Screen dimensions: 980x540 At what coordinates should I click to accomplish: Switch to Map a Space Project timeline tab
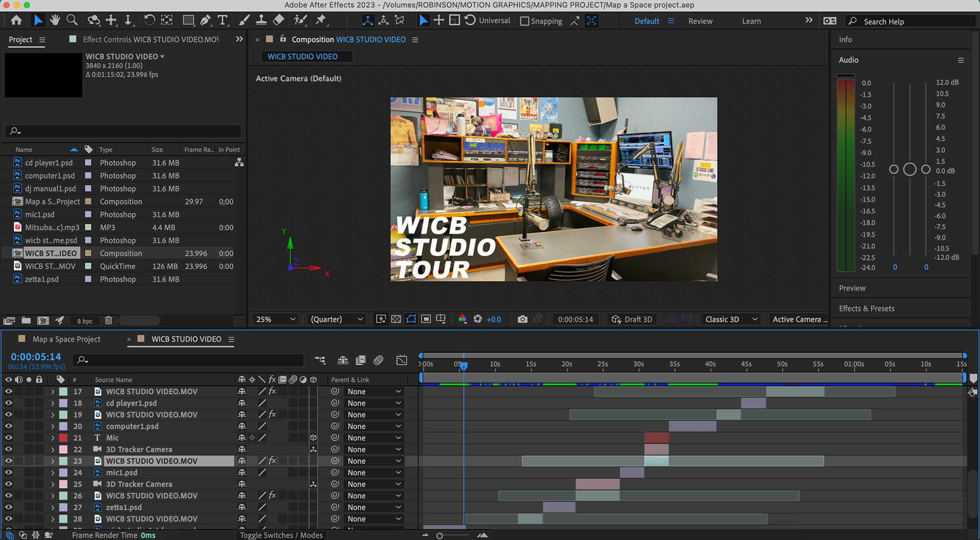[x=66, y=339]
